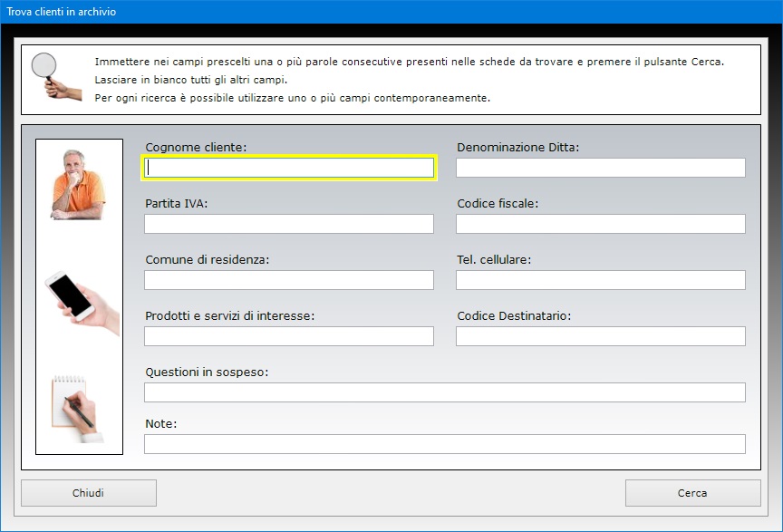Click the 'Prodotti e servizi di interesse:' label
This screenshot has height=532, width=783.
(229, 315)
